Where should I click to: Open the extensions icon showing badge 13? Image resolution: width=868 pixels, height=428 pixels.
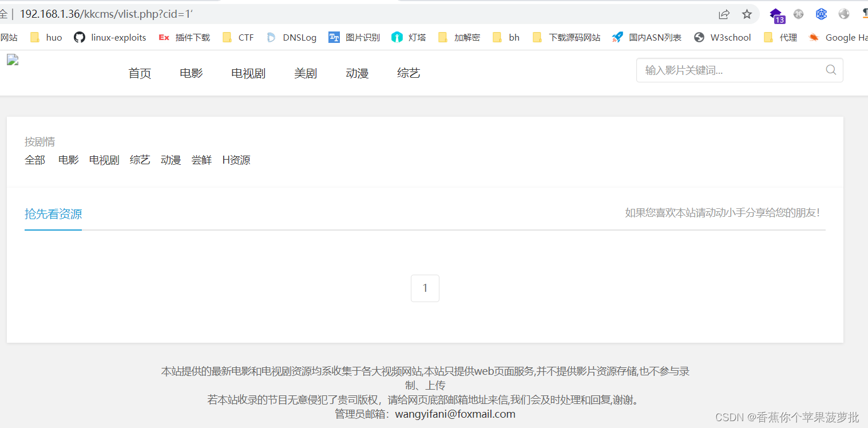[776, 14]
